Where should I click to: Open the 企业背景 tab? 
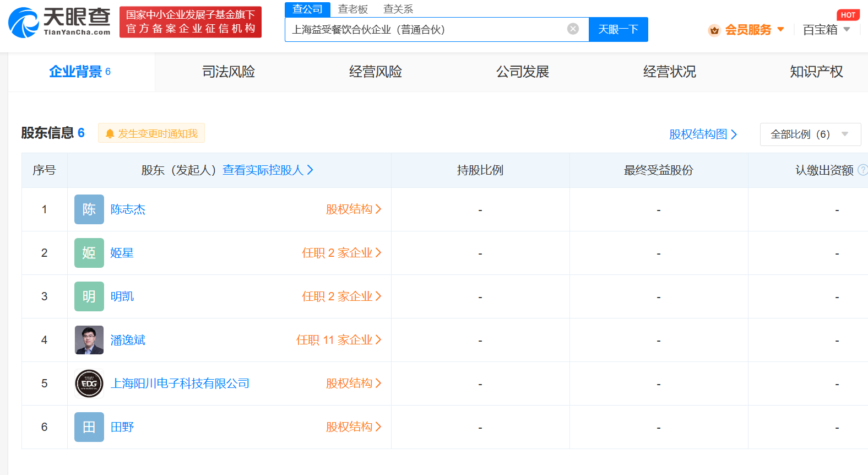80,72
